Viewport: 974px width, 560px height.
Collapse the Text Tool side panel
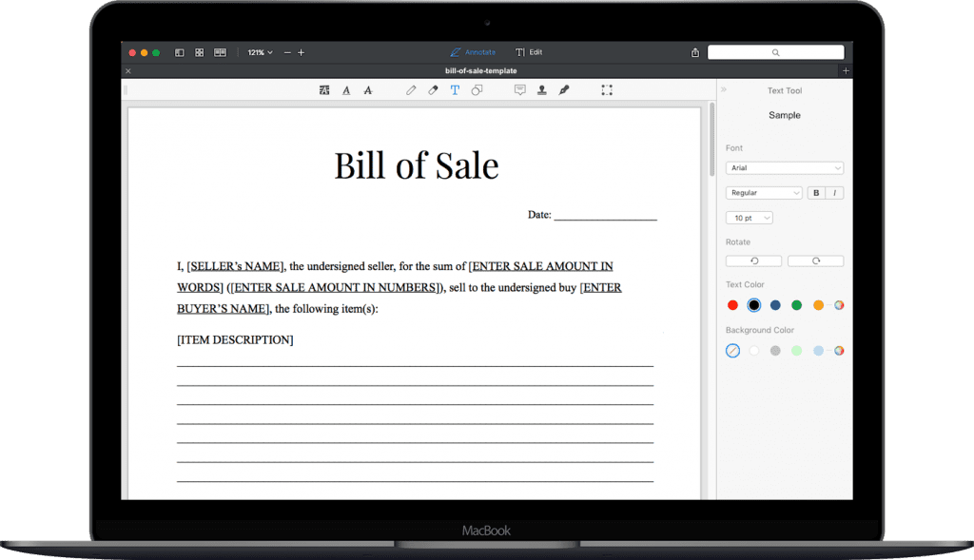[724, 90]
